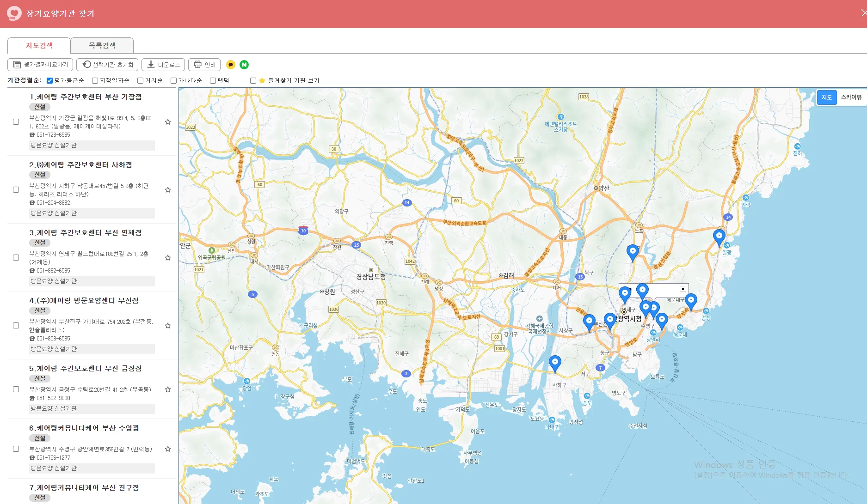This screenshot has height=504, width=867.
Task: Click phone number 051-756-1277
Action: tap(53, 458)
